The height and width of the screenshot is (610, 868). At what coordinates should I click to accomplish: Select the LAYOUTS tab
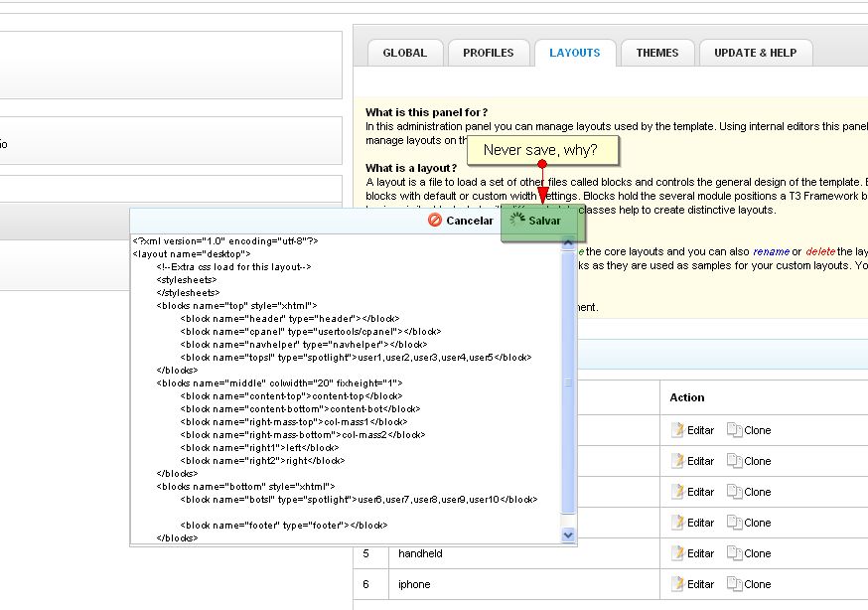574,53
